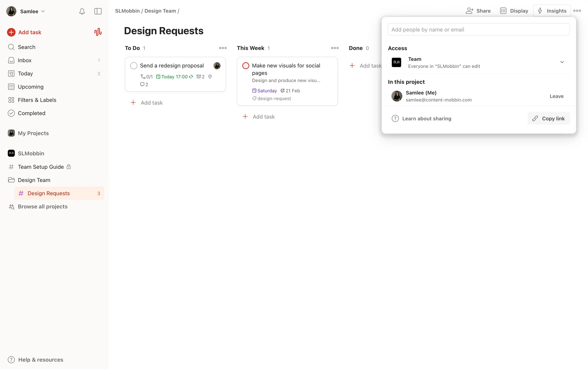Complete the Send a redesign proposal task
Viewport: 588px width, 369px height.
coord(134,66)
